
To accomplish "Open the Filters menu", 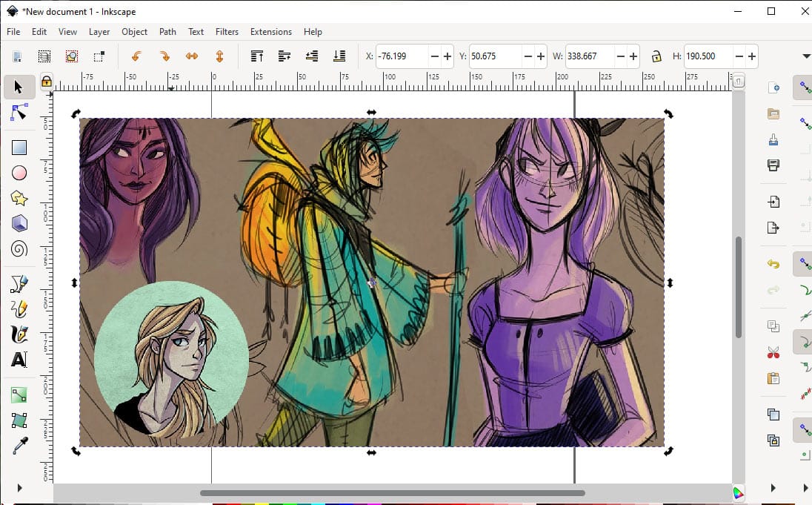I will point(227,32).
